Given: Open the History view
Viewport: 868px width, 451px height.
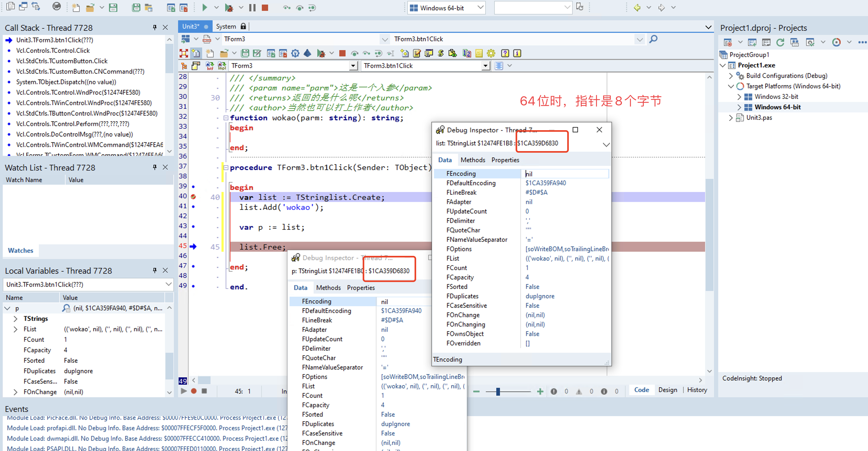Looking at the screenshot, I should pos(697,390).
